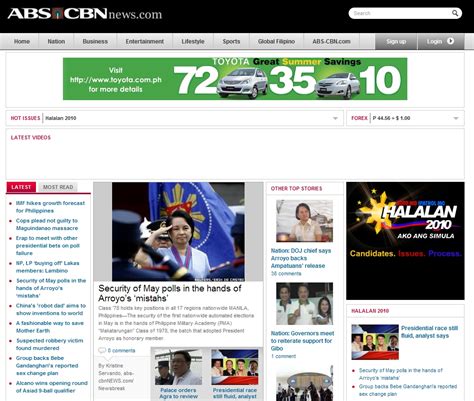
Task: Open the ABS-CBN.com menu link
Action: pyautogui.click(x=331, y=42)
